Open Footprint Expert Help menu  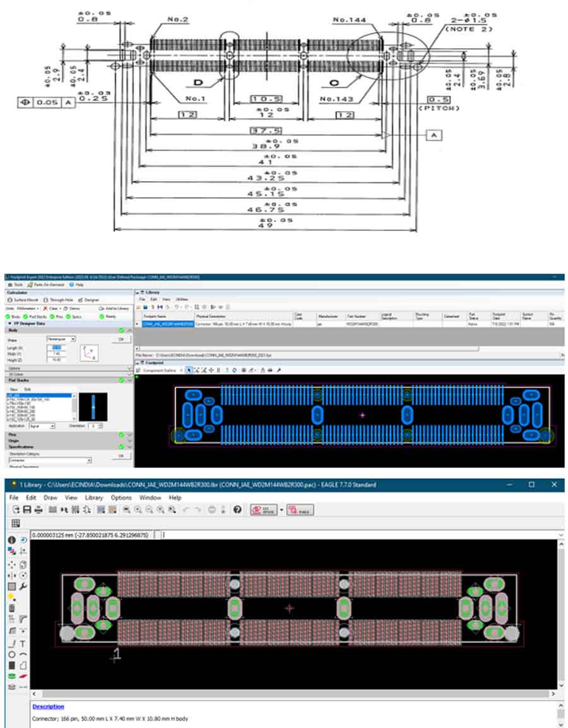click(76, 285)
